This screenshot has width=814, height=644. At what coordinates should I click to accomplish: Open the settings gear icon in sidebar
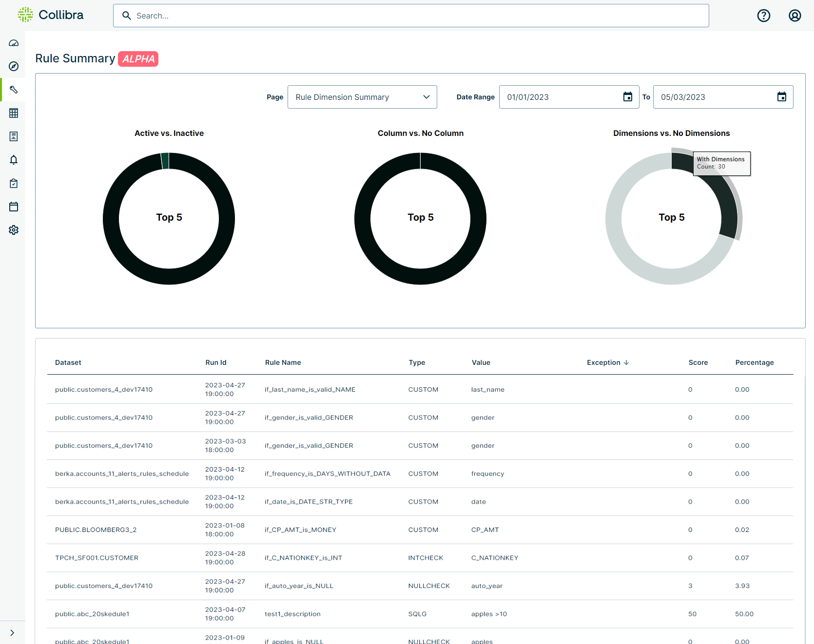(14, 230)
